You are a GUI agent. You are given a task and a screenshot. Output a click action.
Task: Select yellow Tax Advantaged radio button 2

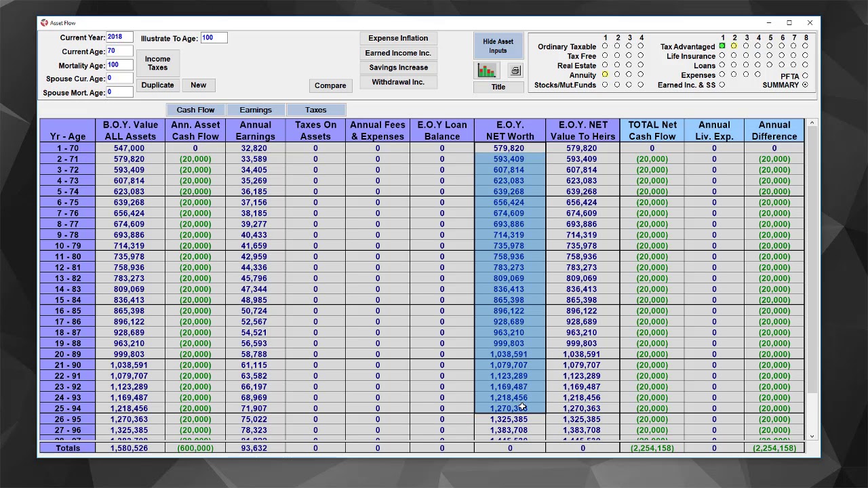(734, 47)
